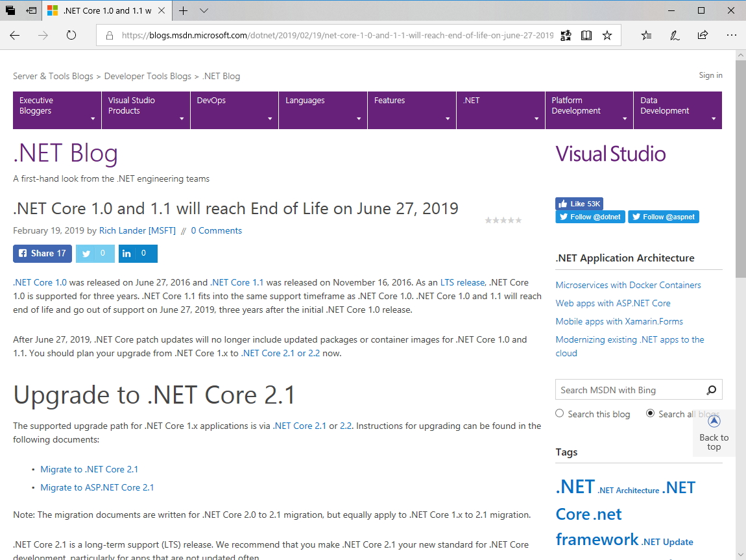This screenshot has height=560, width=746.
Task: Open Developer Tools Blogs breadcrumb
Action: (147, 76)
